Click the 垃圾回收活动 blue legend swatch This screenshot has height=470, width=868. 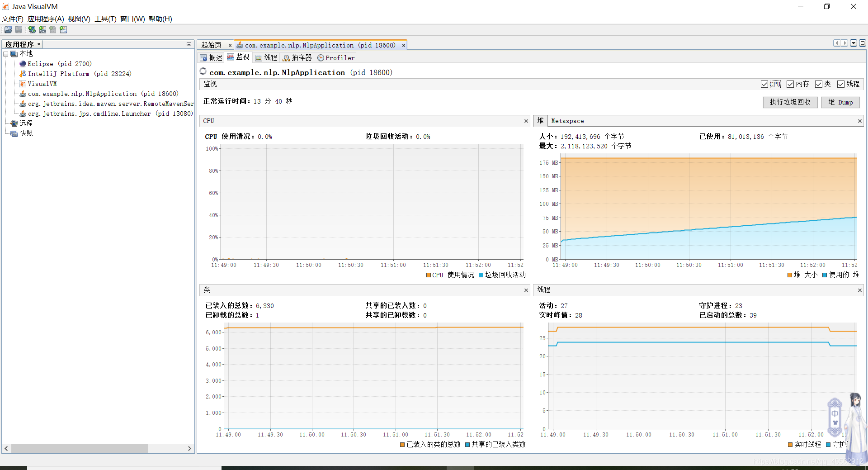tap(481, 275)
